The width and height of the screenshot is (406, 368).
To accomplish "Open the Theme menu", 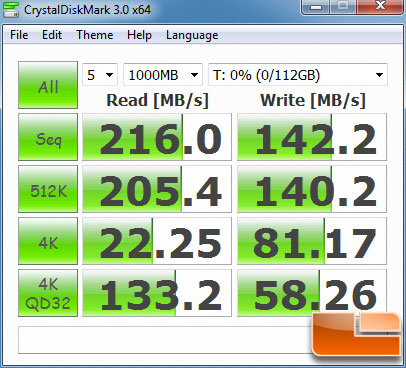I will [95, 35].
